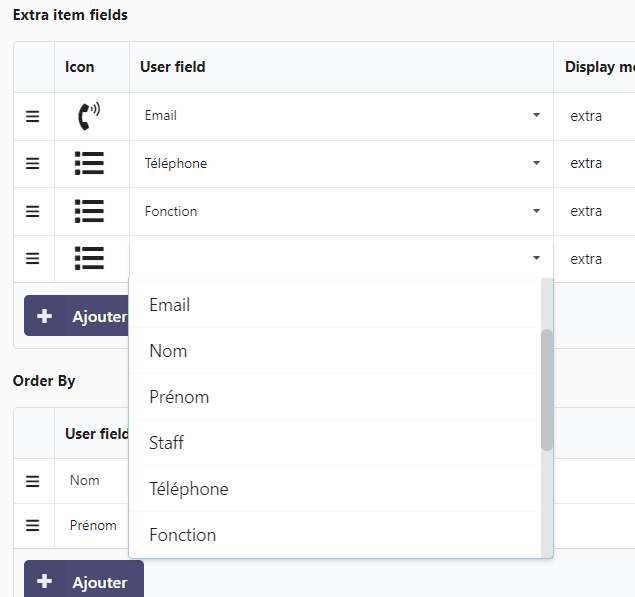Pick Prénom from the dropdown options

(179, 397)
